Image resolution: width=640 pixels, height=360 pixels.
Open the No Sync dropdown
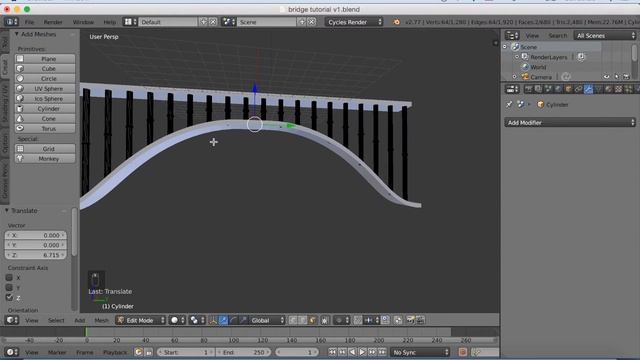click(x=420, y=352)
